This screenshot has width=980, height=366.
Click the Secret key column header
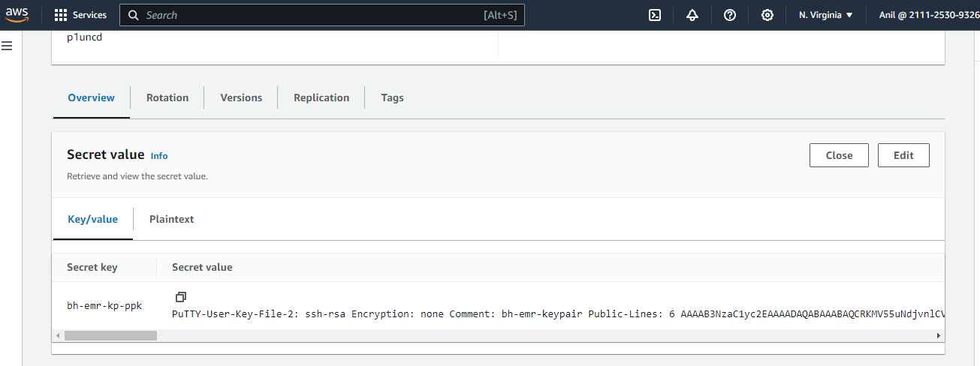tap(92, 267)
